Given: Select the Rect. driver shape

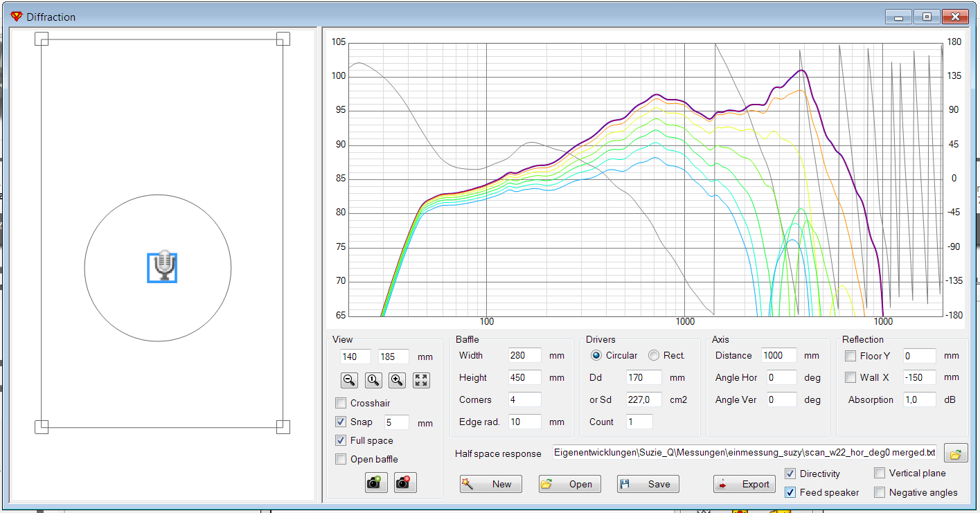Looking at the screenshot, I should 654,355.
